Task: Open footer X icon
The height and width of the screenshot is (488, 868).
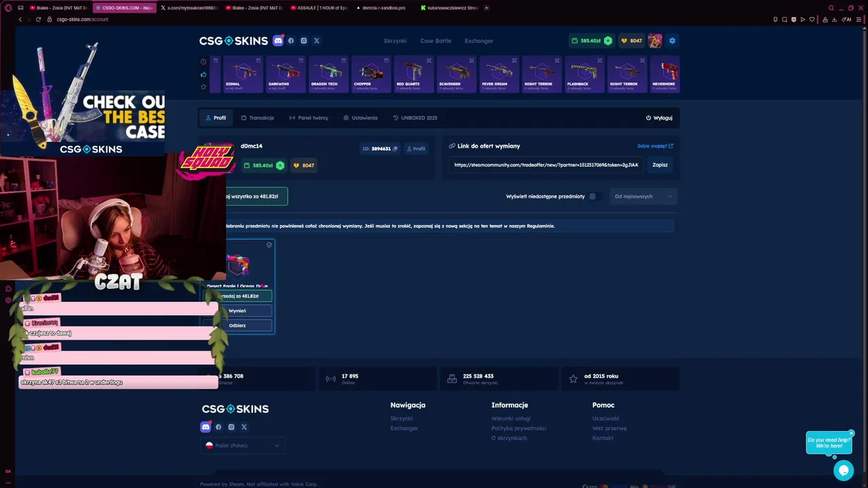Action: (x=244, y=427)
